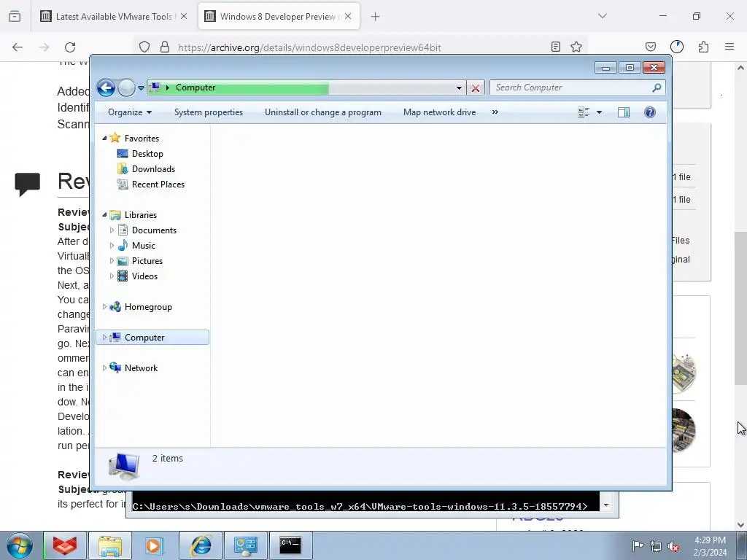The width and height of the screenshot is (747, 560).
Task: Click the Change your view icon
Action: 584,112
